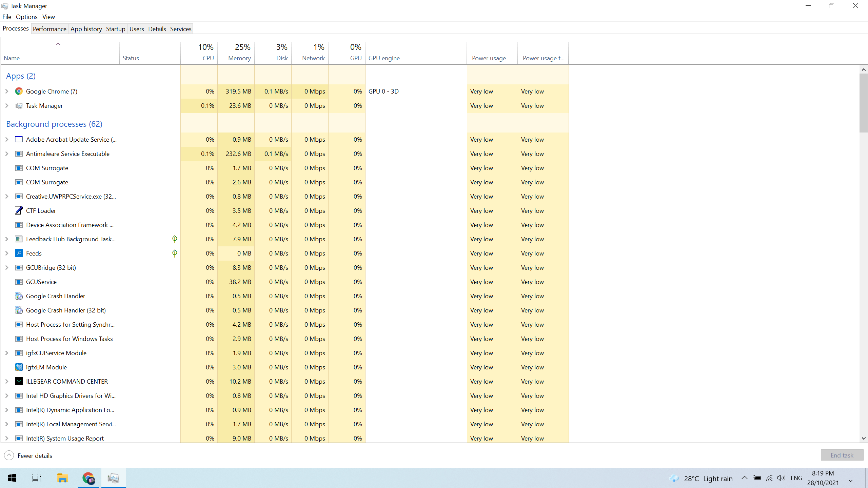Click the Device Association Framework icon

click(x=19, y=225)
